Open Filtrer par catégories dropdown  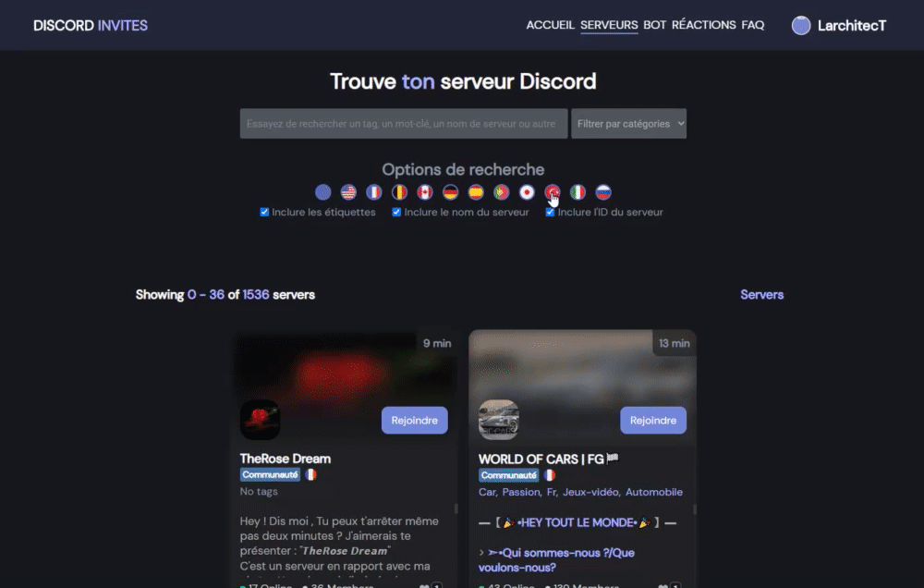[628, 123]
